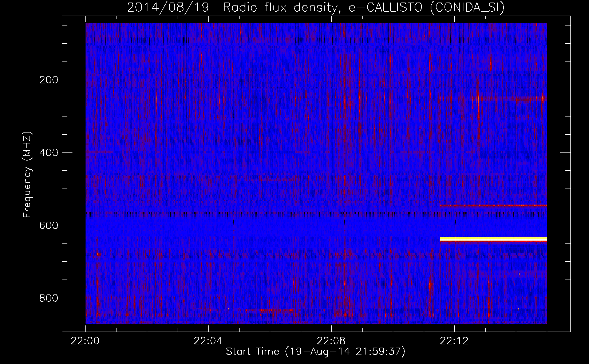Click the bright yellow emission band in the spectrogram
Image resolution: width=589 pixels, height=364 pixels.
tap(493, 239)
